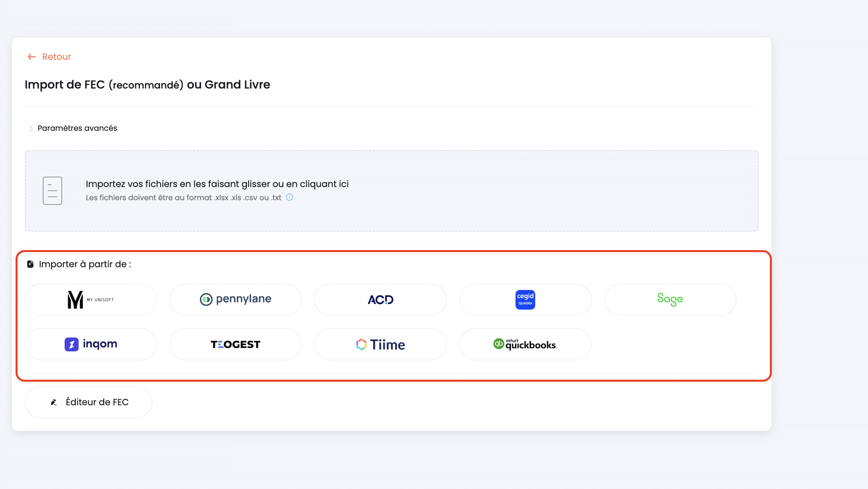
Task: Open the Éditeur de FEC
Action: click(x=89, y=402)
